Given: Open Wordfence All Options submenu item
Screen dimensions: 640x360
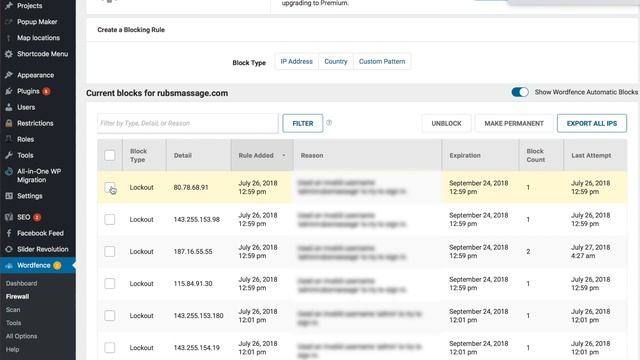Looking at the screenshot, I should click(x=21, y=336).
